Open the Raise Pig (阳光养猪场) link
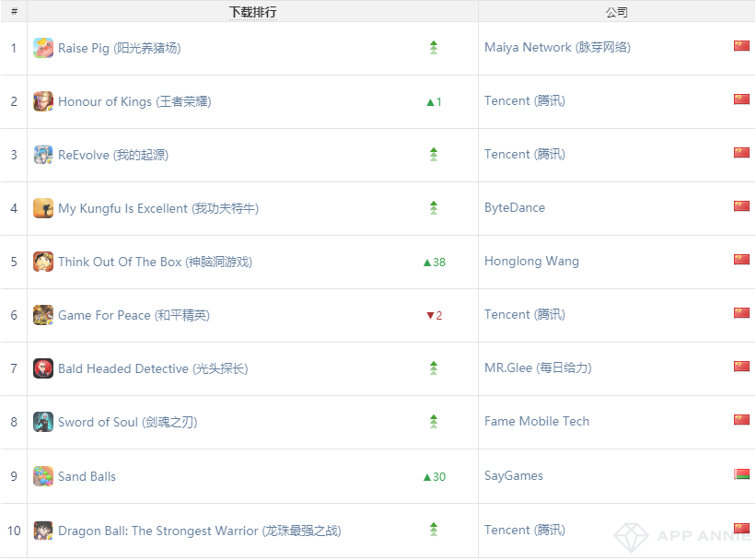Viewport: 756px width, 560px height. point(119,48)
